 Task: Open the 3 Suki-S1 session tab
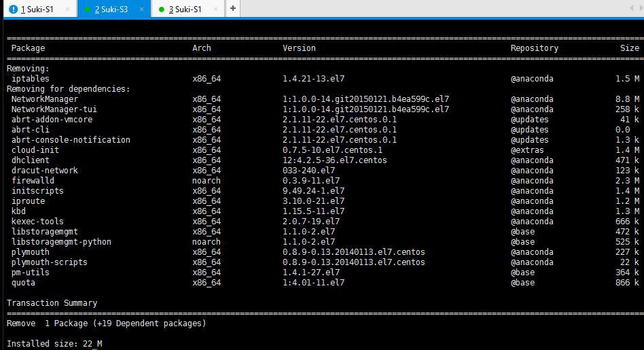pyautogui.click(x=185, y=9)
